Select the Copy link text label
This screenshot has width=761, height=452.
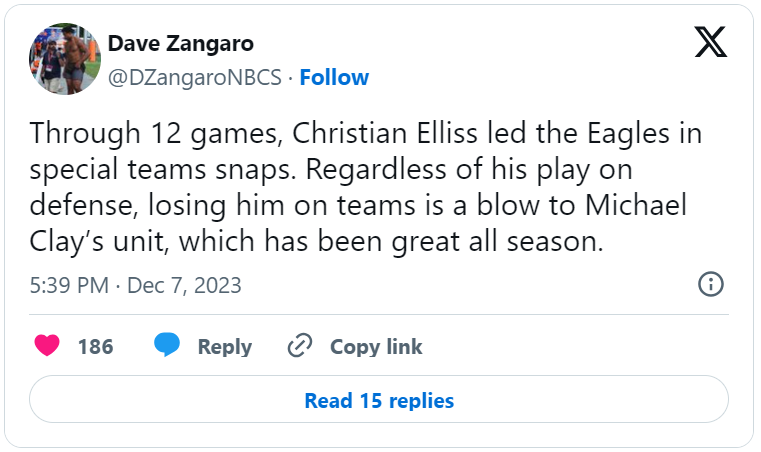(376, 346)
